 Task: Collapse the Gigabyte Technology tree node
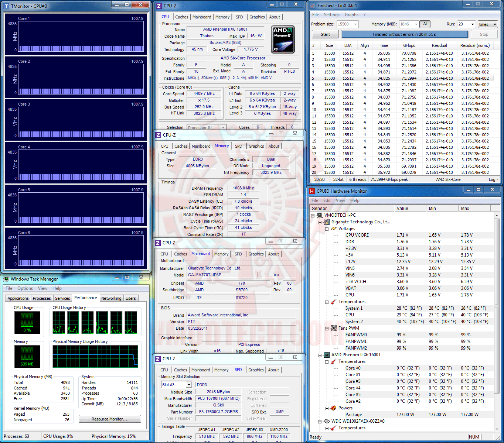click(x=320, y=222)
